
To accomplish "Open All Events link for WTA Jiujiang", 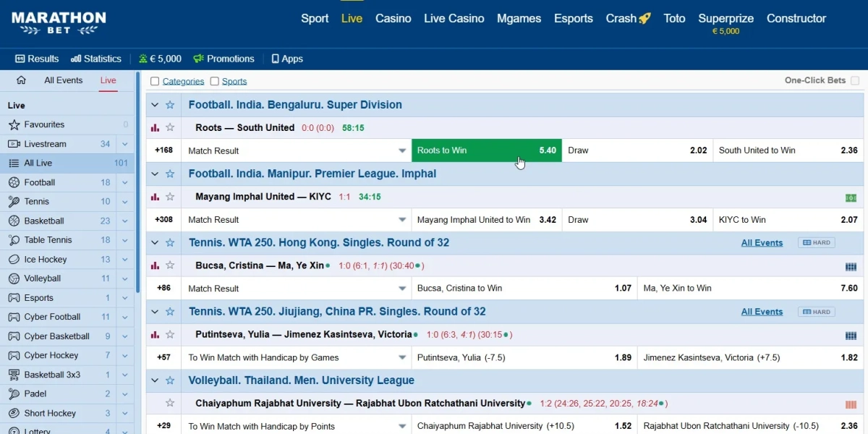I will tap(762, 312).
